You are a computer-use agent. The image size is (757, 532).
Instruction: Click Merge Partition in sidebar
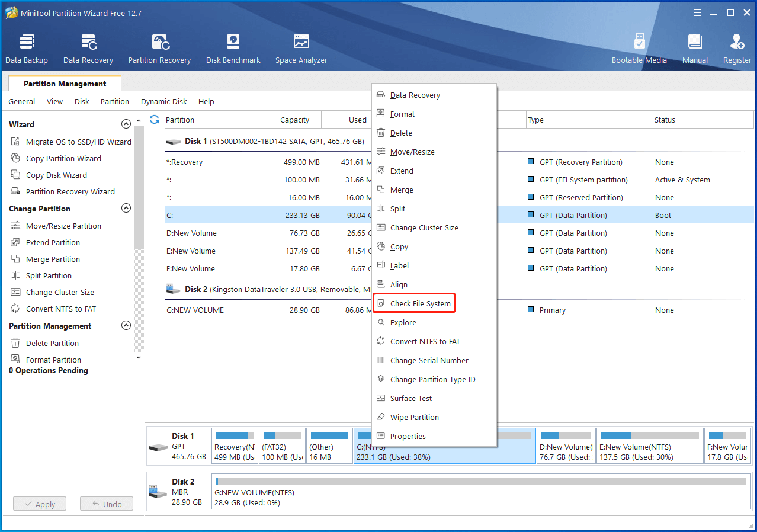pyautogui.click(x=45, y=259)
